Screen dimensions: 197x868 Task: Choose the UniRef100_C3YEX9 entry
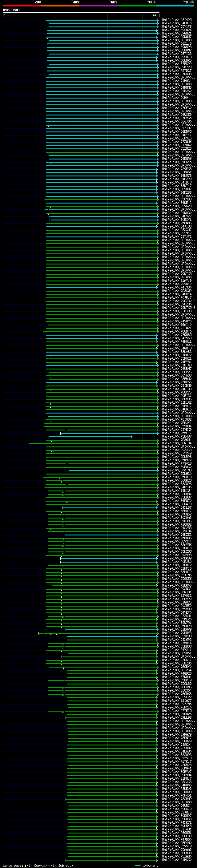click(177, 430)
